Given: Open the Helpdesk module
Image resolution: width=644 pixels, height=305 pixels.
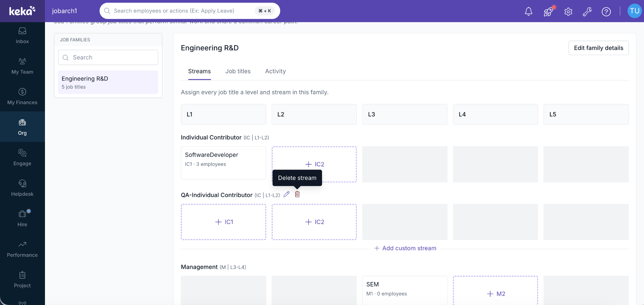Looking at the screenshot, I should [x=22, y=188].
